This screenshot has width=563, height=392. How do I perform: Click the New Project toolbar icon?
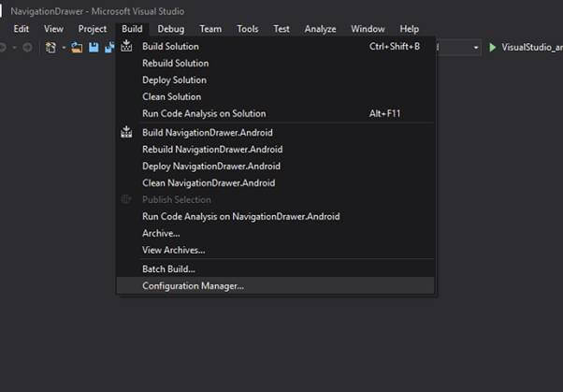click(x=51, y=48)
